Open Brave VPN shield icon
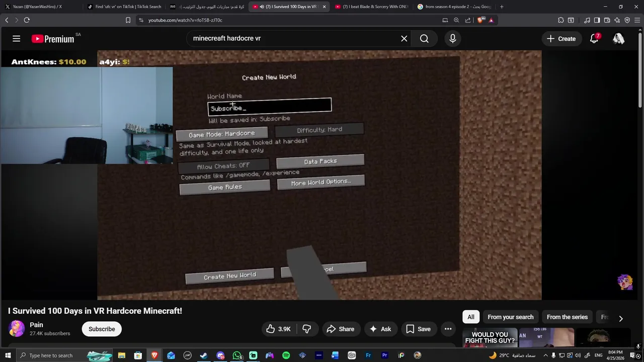Screen dimensions: 644x362 [627, 20]
